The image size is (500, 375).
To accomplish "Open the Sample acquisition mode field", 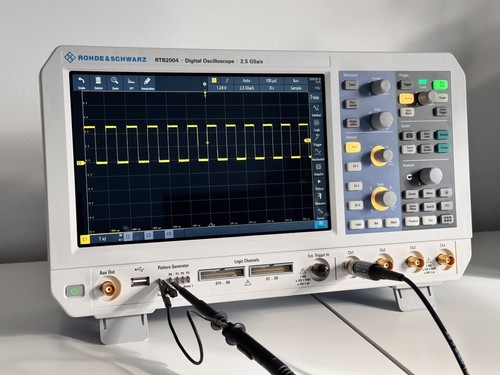I will (296, 88).
